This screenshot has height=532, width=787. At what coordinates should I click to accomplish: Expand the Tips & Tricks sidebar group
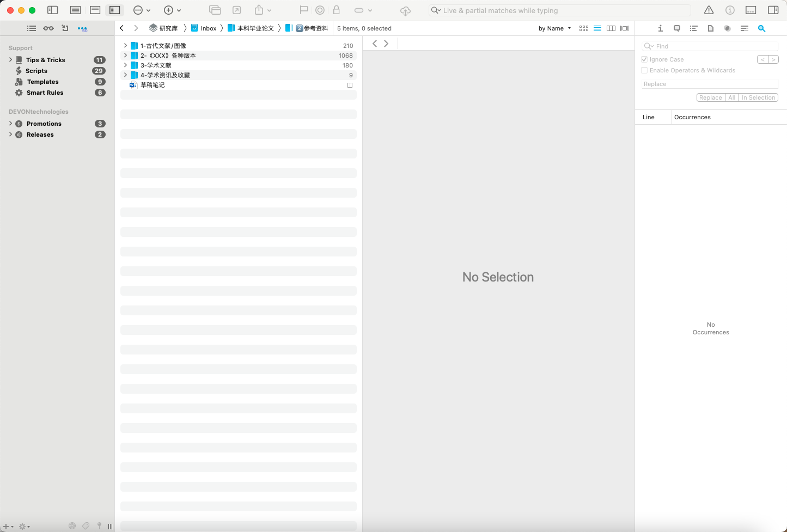[x=10, y=60]
